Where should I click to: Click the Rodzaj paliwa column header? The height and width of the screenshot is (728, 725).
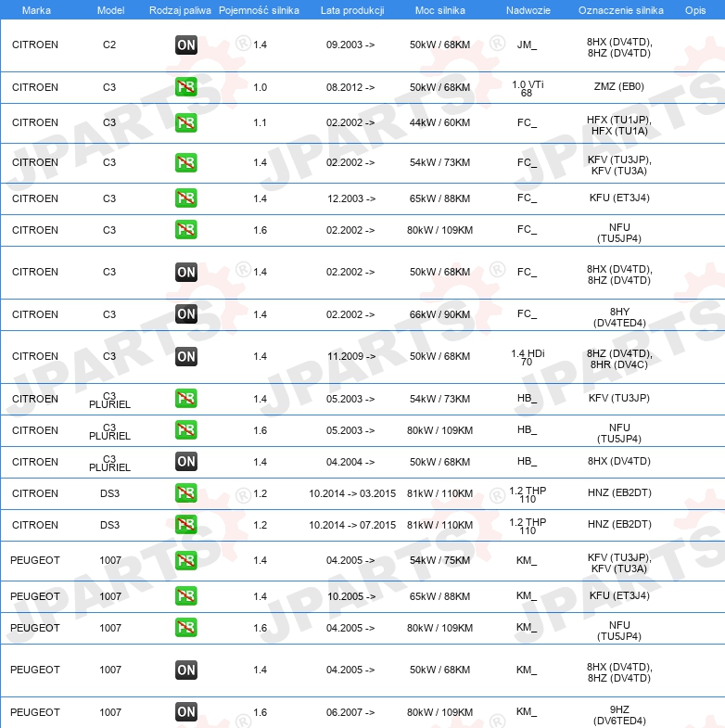click(x=180, y=10)
